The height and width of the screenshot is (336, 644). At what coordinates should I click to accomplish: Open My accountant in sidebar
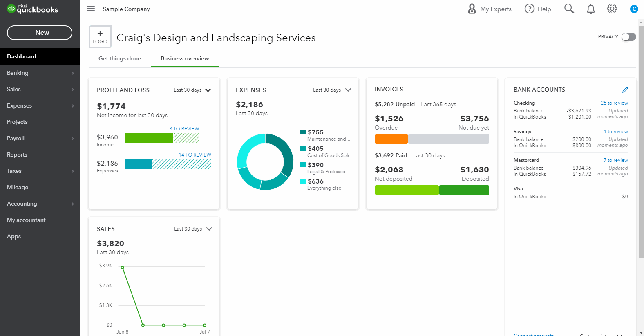(40, 220)
